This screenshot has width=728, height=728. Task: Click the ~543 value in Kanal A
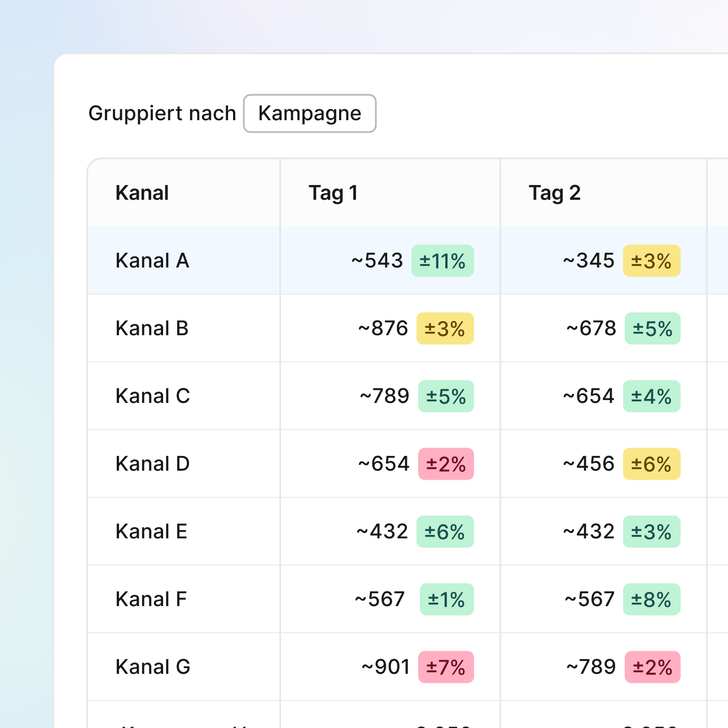377,261
